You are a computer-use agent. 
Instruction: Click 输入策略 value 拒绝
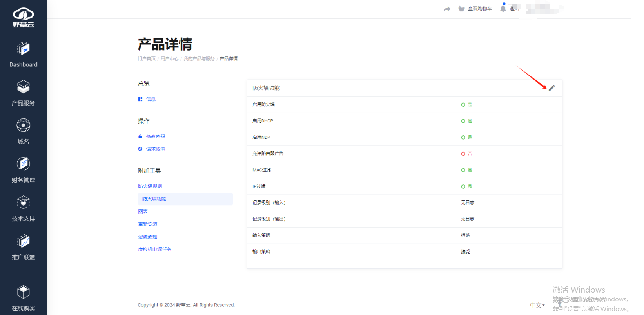tap(465, 235)
